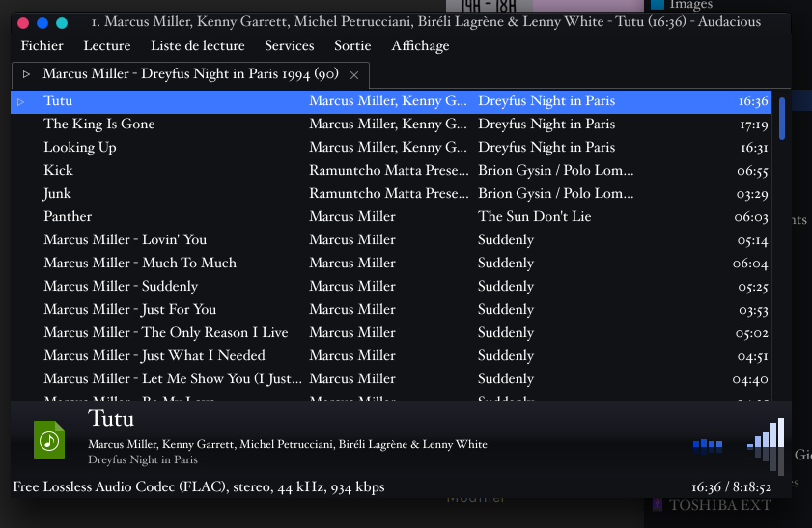This screenshot has width=812, height=528.
Task: Click the FLAC codec info in status bar
Action: coord(199,487)
